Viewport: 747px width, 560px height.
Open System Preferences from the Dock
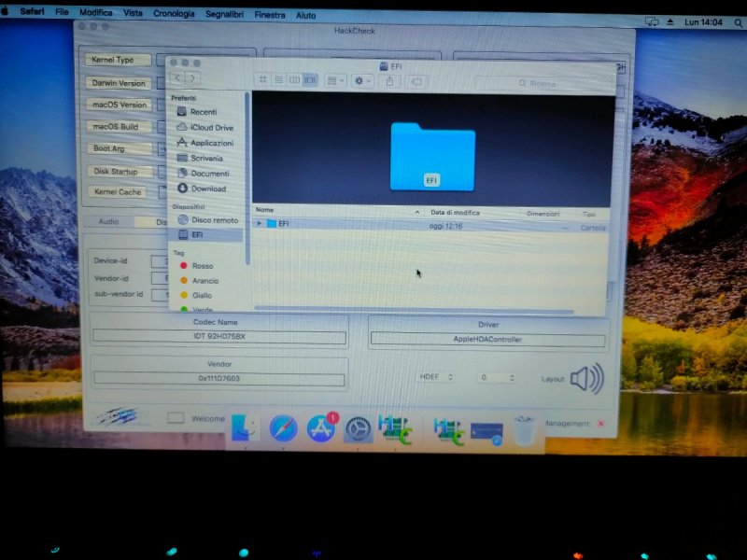point(359,429)
